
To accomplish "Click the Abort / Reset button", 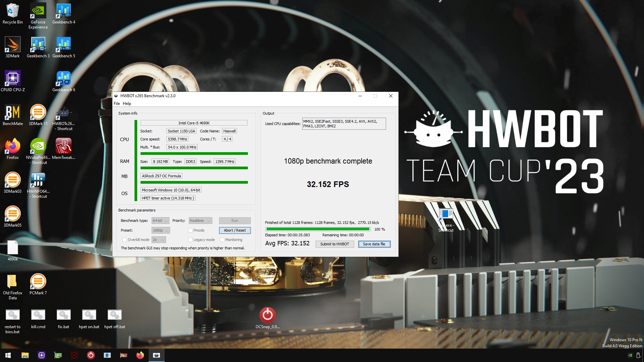I will point(234,230).
